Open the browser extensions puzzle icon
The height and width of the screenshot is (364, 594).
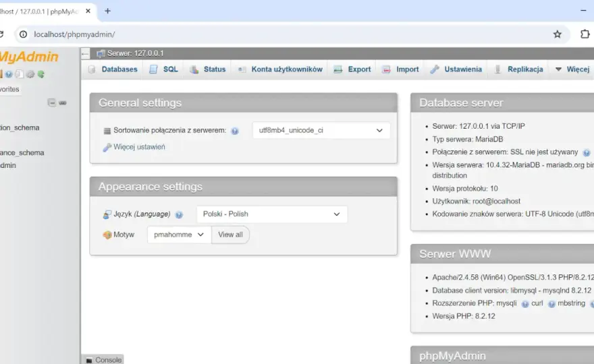tap(585, 34)
